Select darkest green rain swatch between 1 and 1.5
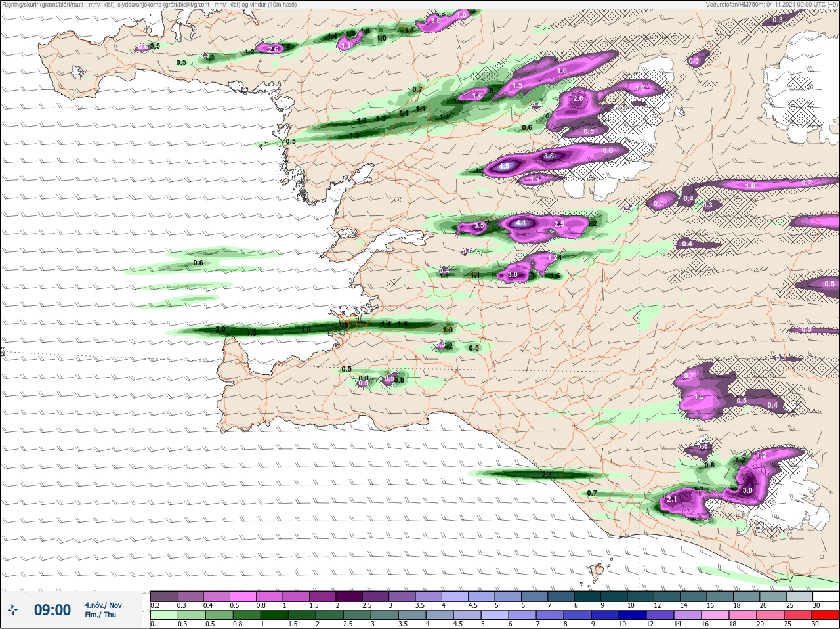The width and height of the screenshot is (840, 629). click(x=273, y=615)
